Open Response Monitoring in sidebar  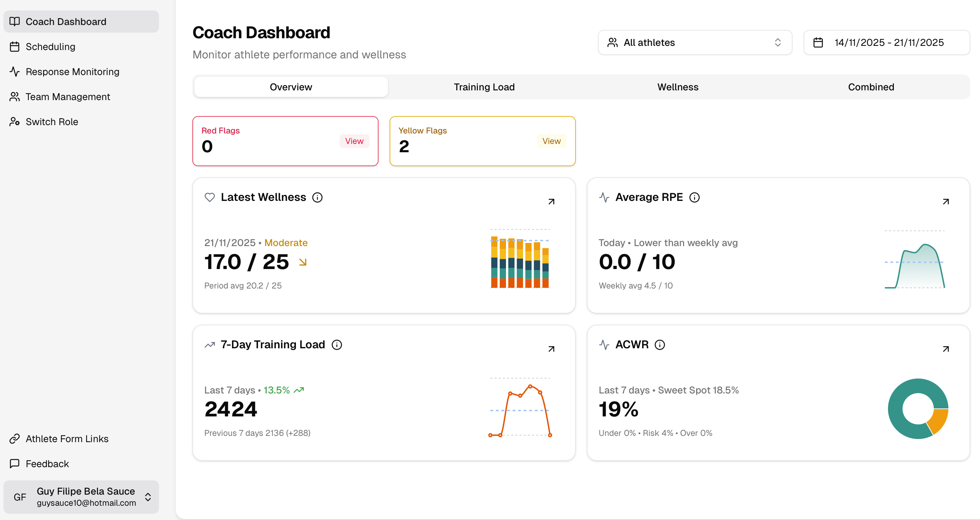(72, 72)
